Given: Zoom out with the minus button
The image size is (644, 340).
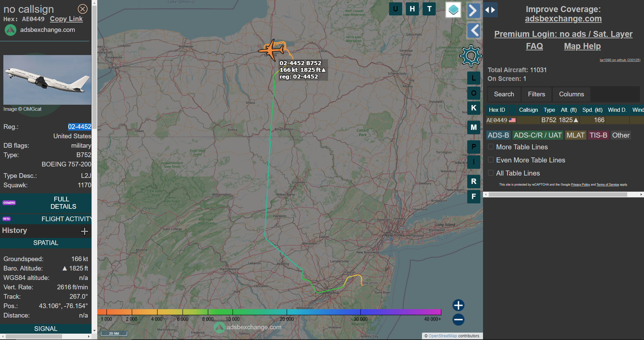Looking at the screenshot, I should pos(458,319).
